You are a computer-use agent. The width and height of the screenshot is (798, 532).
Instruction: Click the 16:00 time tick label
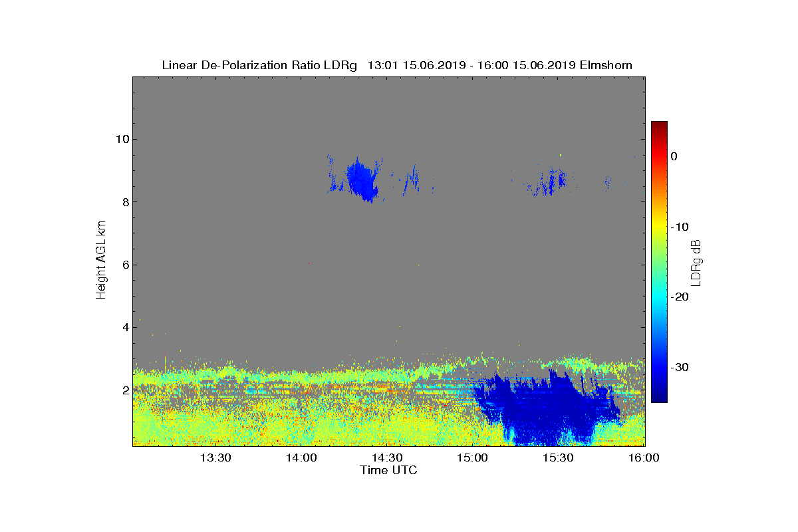point(644,458)
